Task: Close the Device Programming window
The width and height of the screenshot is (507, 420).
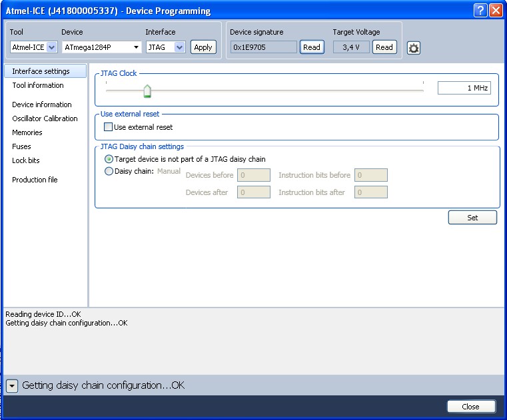Action: click(496, 11)
